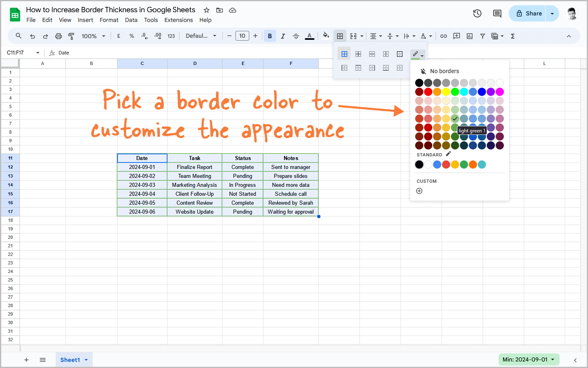This screenshot has width=588, height=368.
Task: Edit standard colors pencil icon
Action: [449, 154]
